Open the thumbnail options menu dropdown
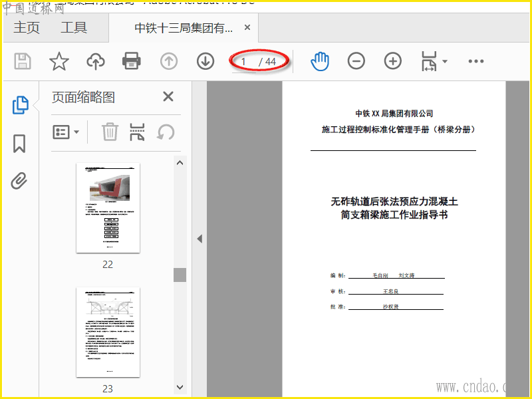The height and width of the screenshot is (399, 532). click(x=66, y=132)
